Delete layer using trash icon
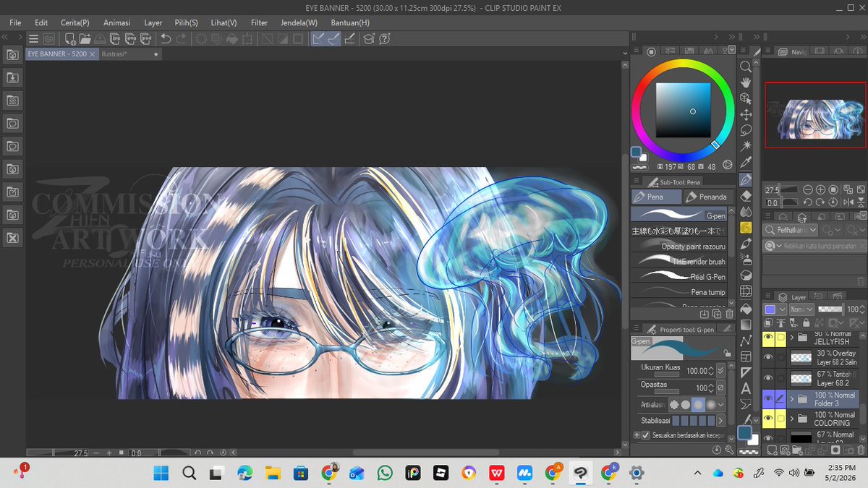The image size is (868, 488). tap(860, 450)
